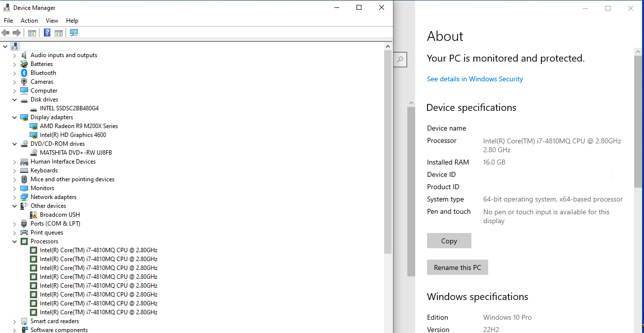Click the search magnifier icon in Settings
The image size is (644, 333).
click(x=400, y=60)
